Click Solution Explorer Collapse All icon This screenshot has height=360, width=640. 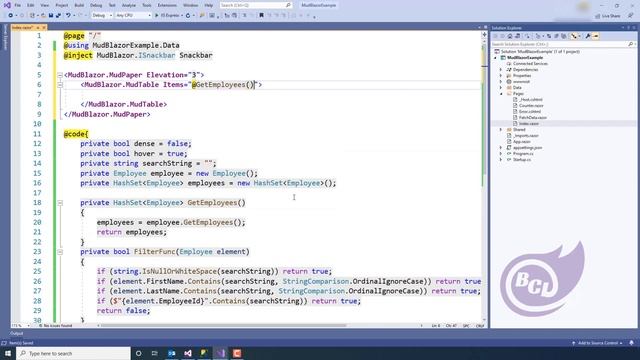pyautogui.click(x=556, y=36)
